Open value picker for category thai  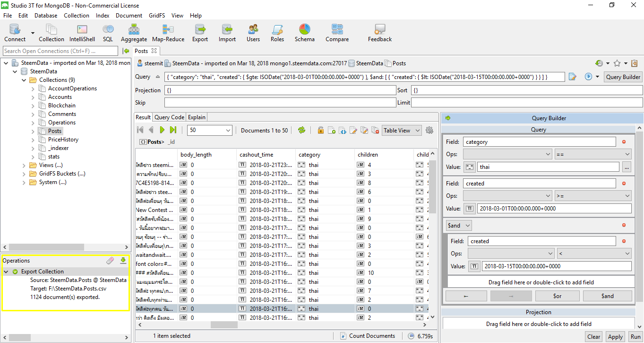point(627,167)
